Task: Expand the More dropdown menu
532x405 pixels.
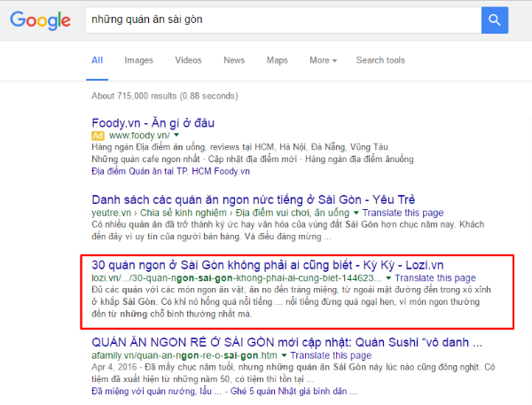Action: tap(323, 60)
